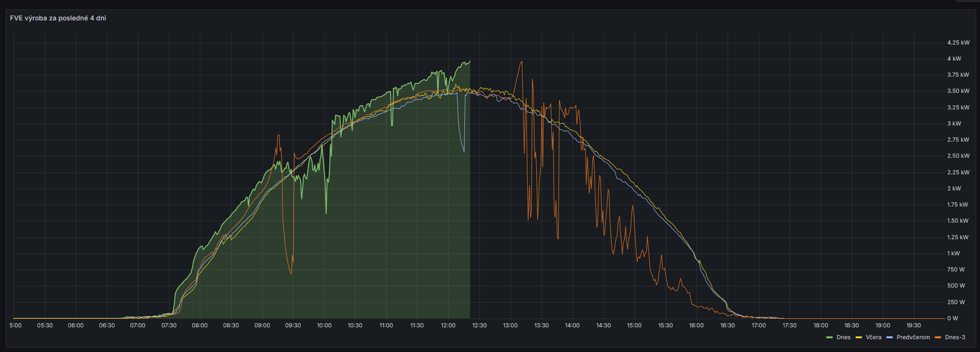This screenshot has width=980, height=352.
Task: Click the '08:00' time axis label
Action: [x=200, y=325]
